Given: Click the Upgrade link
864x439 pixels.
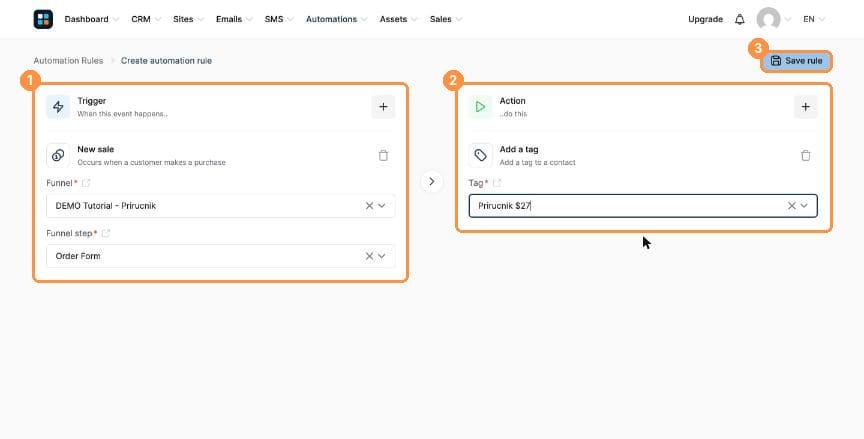Looking at the screenshot, I should (705, 19).
